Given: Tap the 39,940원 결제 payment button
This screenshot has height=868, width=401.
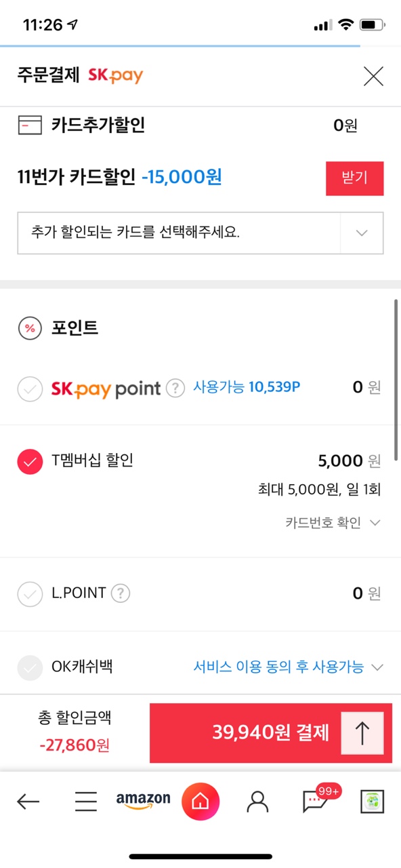Looking at the screenshot, I should (x=271, y=733).
